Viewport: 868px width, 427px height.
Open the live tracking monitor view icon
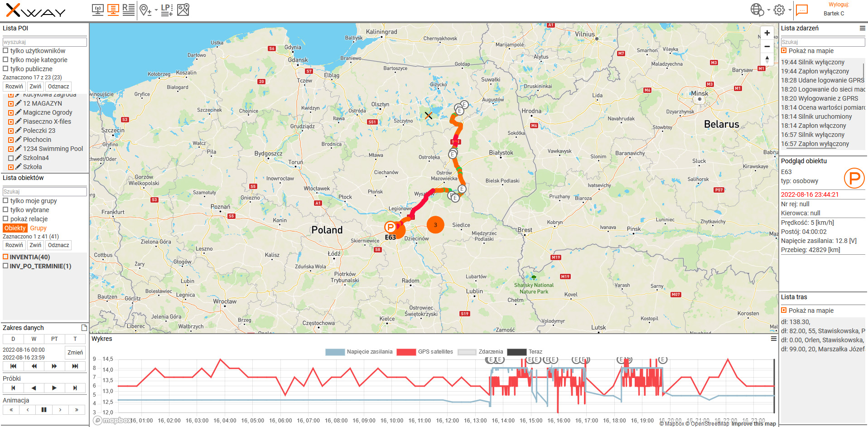click(x=97, y=10)
